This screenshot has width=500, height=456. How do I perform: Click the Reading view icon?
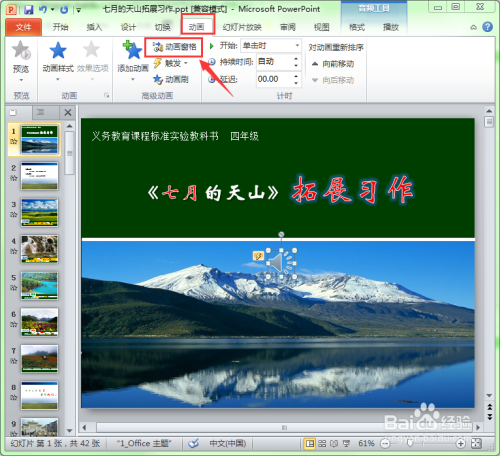334,444
